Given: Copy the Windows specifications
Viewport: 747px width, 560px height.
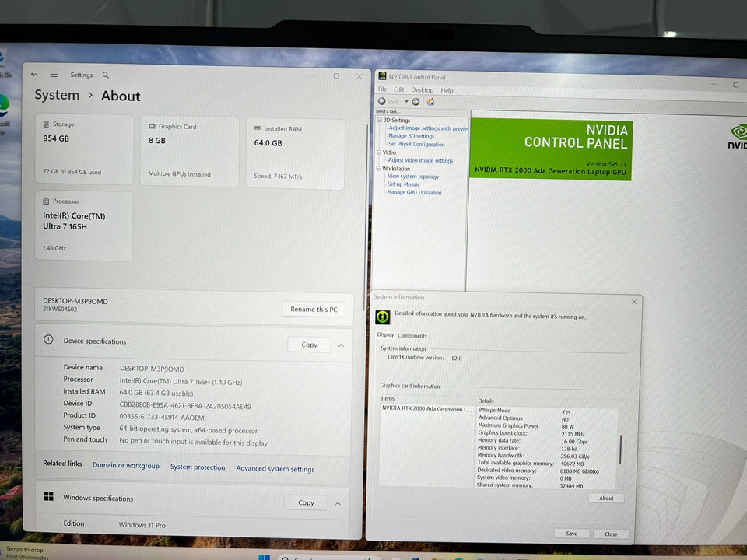Looking at the screenshot, I should coord(306,502).
